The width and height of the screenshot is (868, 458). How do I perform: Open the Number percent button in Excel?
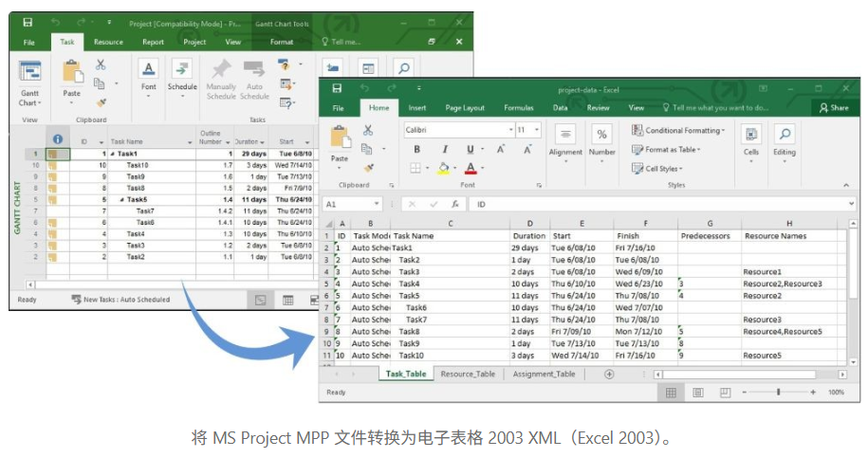pyautogui.click(x=601, y=142)
